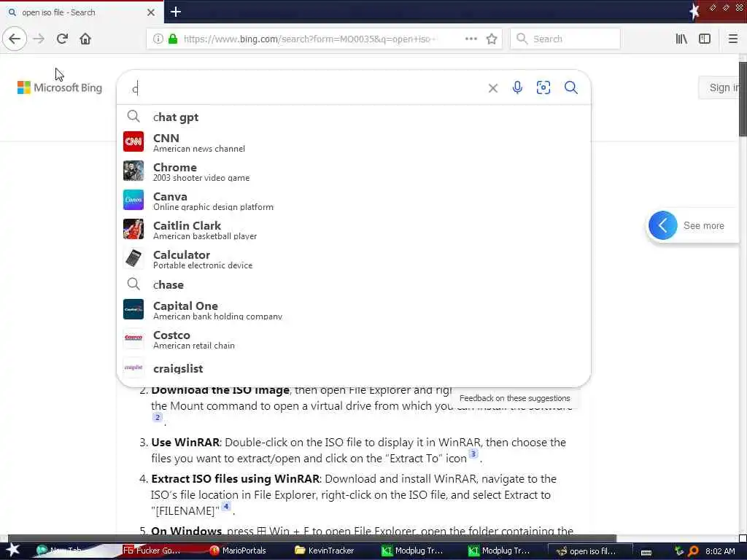
Task: Toggle the sidebar view icon
Action: (705, 39)
